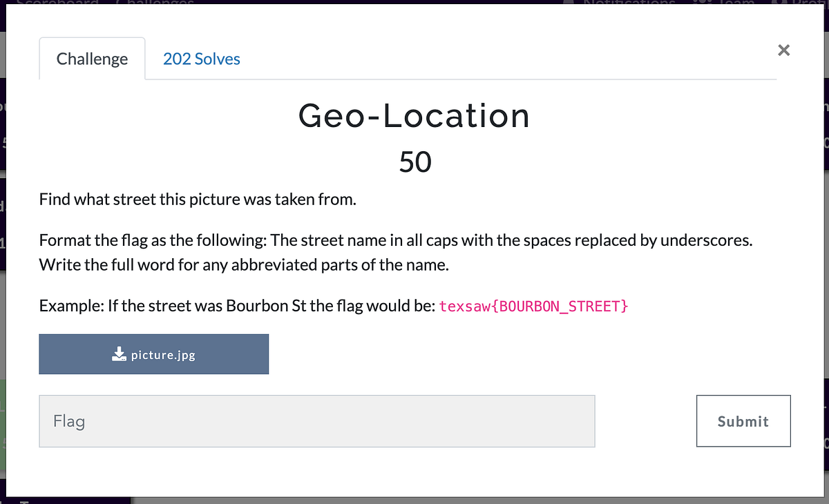Click the Geo-Location challenge title
The width and height of the screenshot is (829, 504).
click(x=414, y=116)
